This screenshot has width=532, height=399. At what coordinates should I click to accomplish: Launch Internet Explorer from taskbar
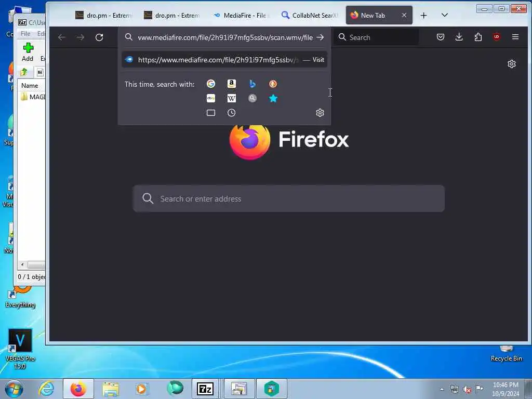pyautogui.click(x=46, y=389)
